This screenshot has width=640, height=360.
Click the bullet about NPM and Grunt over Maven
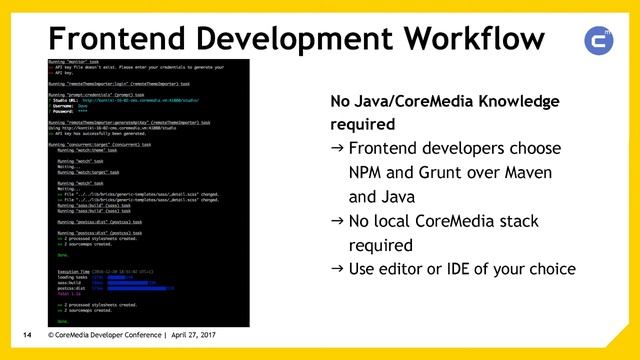(455, 172)
